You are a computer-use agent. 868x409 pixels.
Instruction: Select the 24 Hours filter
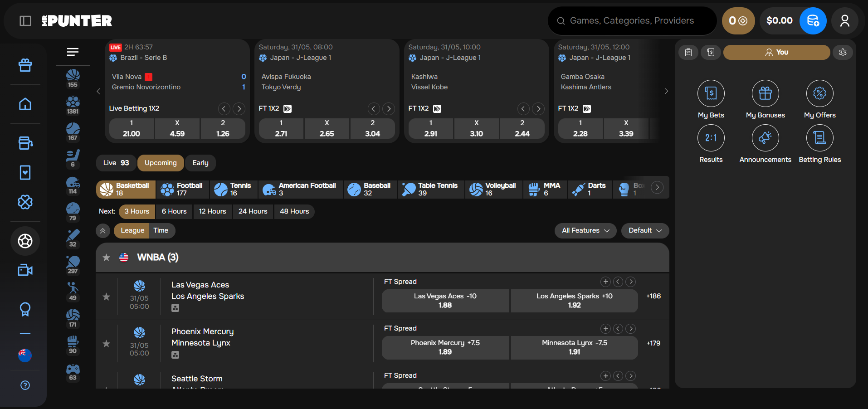[253, 211]
